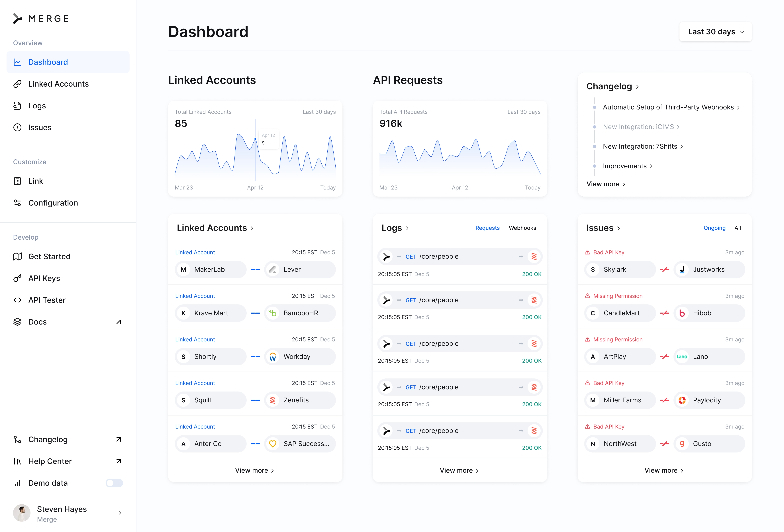Open New Integration: iCIMS changelog entry

coord(641,127)
